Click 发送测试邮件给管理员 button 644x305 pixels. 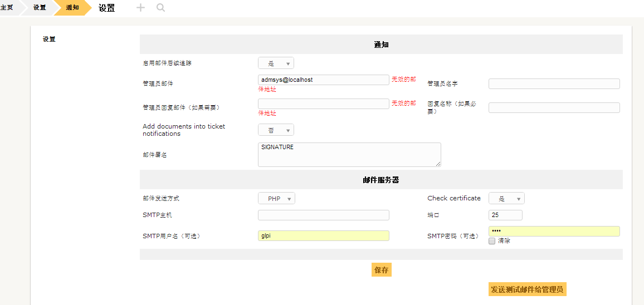point(527,289)
